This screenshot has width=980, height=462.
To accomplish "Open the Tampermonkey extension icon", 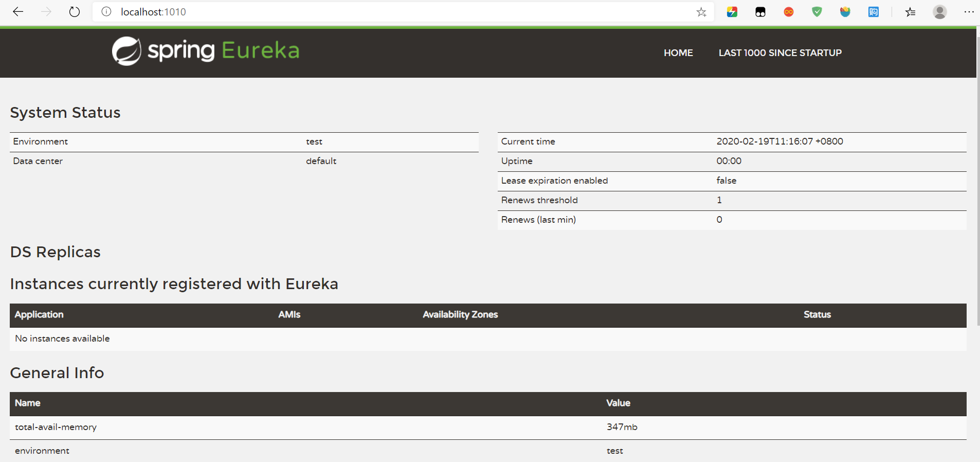I will 760,12.
